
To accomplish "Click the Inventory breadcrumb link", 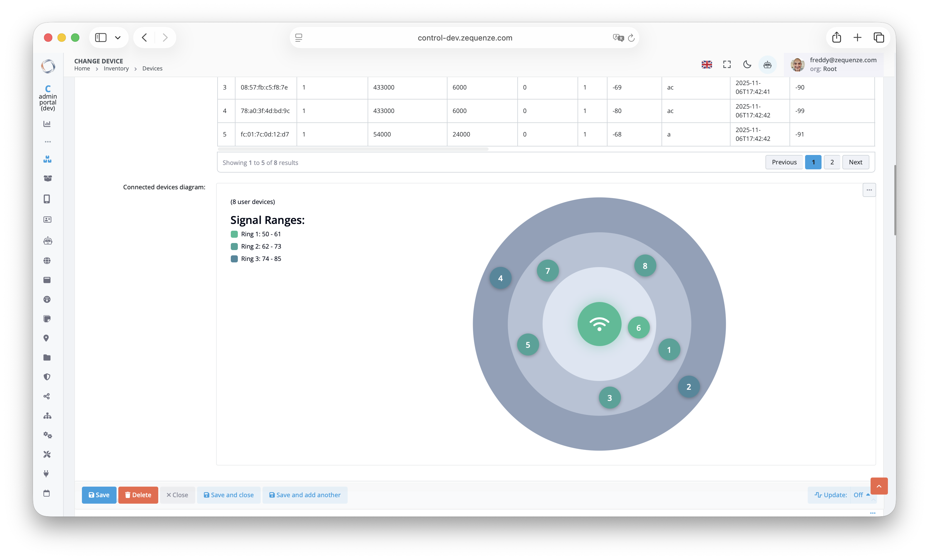I will click(x=116, y=69).
